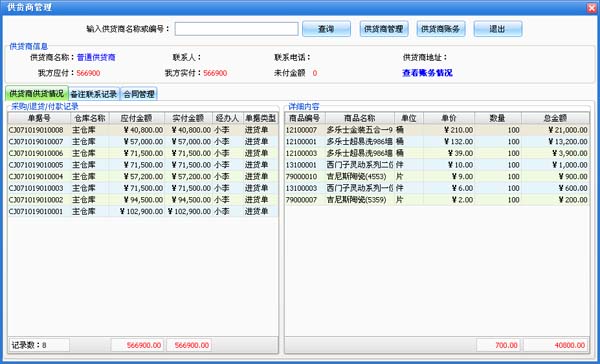Select product row 12100007 in details
Viewport: 600px width, 364px height.
click(437, 130)
